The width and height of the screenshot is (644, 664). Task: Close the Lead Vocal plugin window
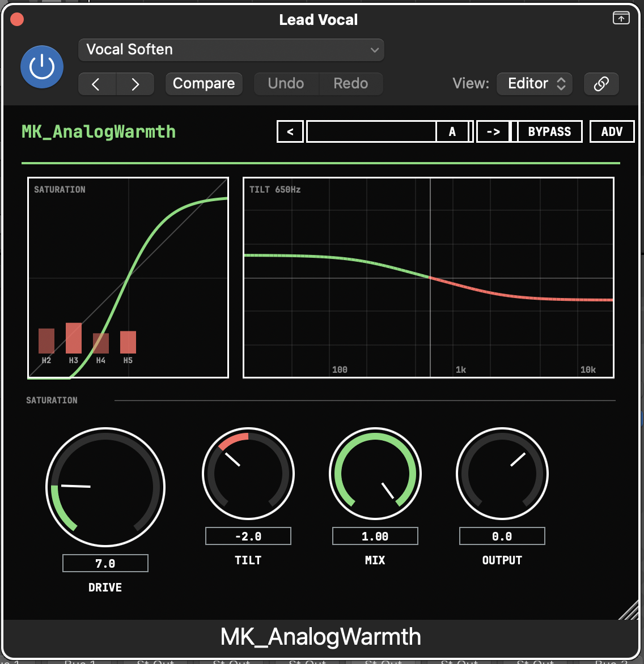(x=17, y=19)
